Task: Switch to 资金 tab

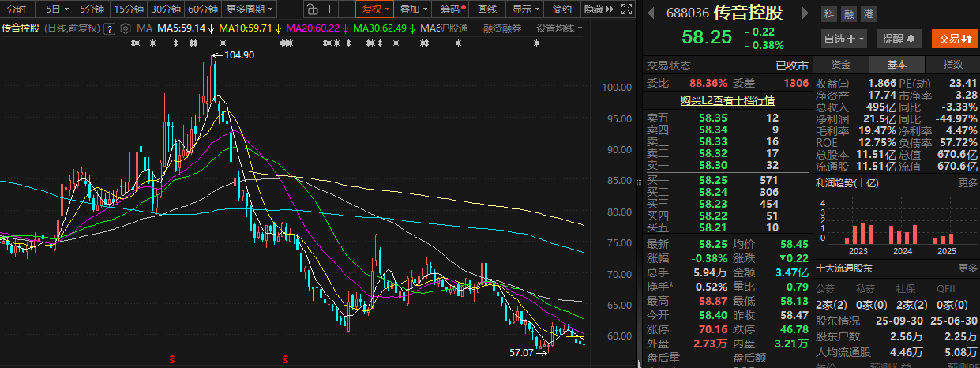Action: pos(840,65)
